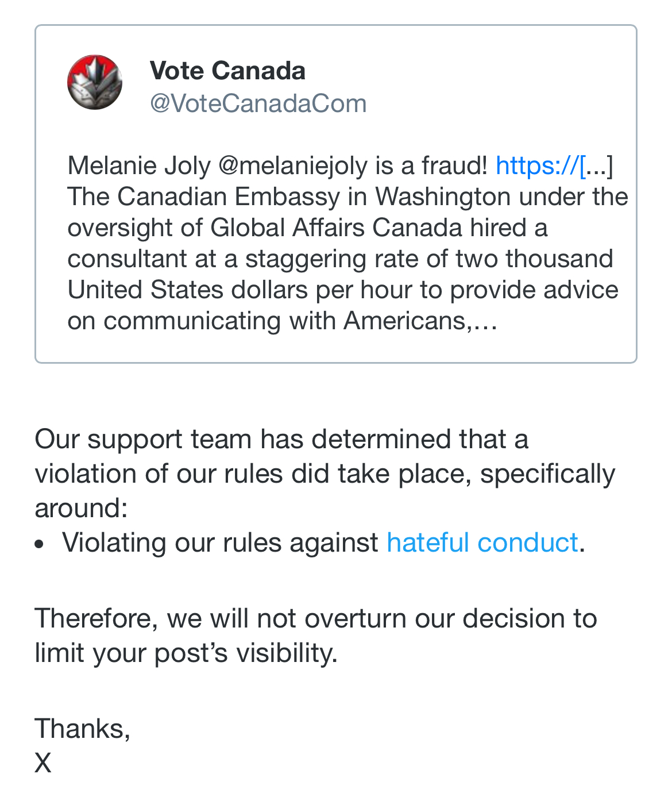Image resolution: width=672 pixels, height=793 pixels.
Task: Click the words "Melanie Joly" in tweet
Action: point(138,166)
